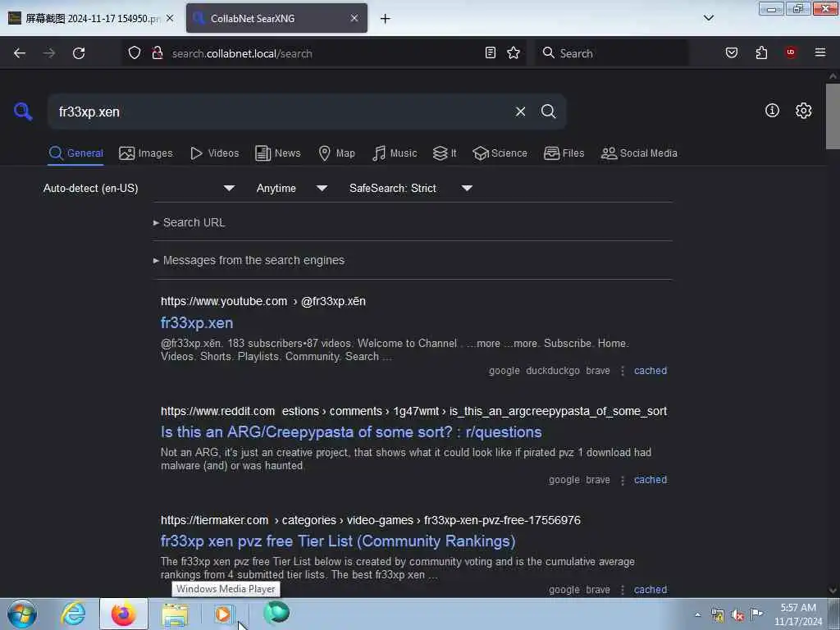Open the Extensions puzzle icon
The width and height of the screenshot is (840, 630).
point(761,52)
